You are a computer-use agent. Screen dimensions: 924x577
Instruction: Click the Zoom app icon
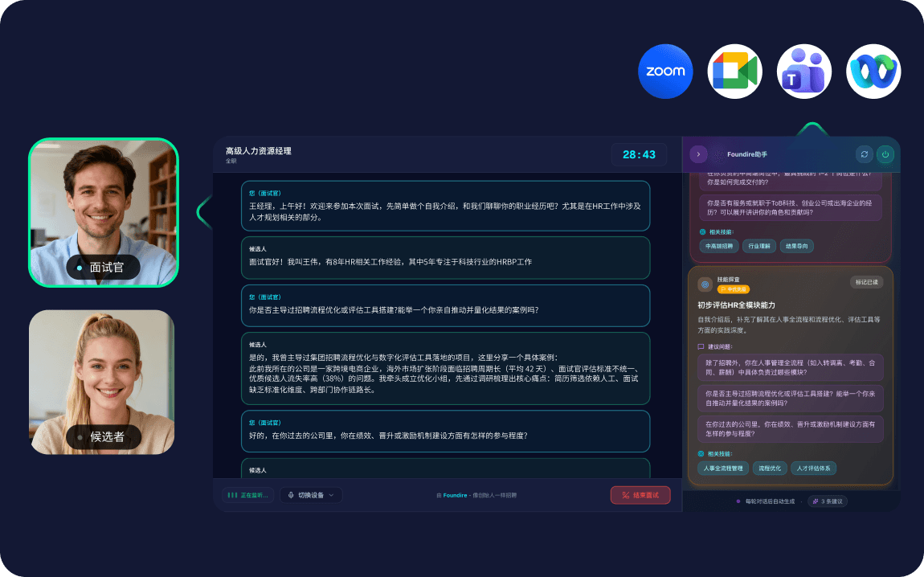click(x=665, y=72)
